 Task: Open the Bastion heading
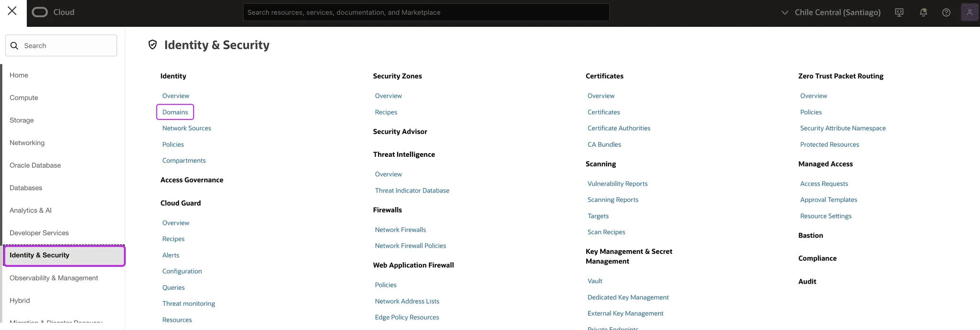pos(811,235)
